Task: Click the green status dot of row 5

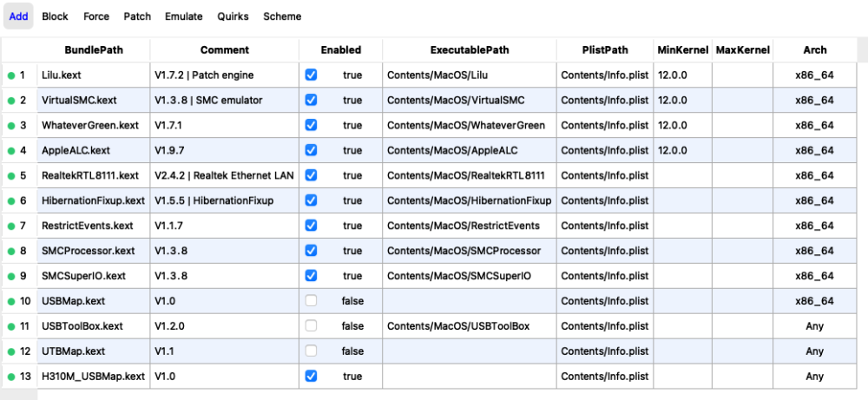Action: click(x=11, y=175)
